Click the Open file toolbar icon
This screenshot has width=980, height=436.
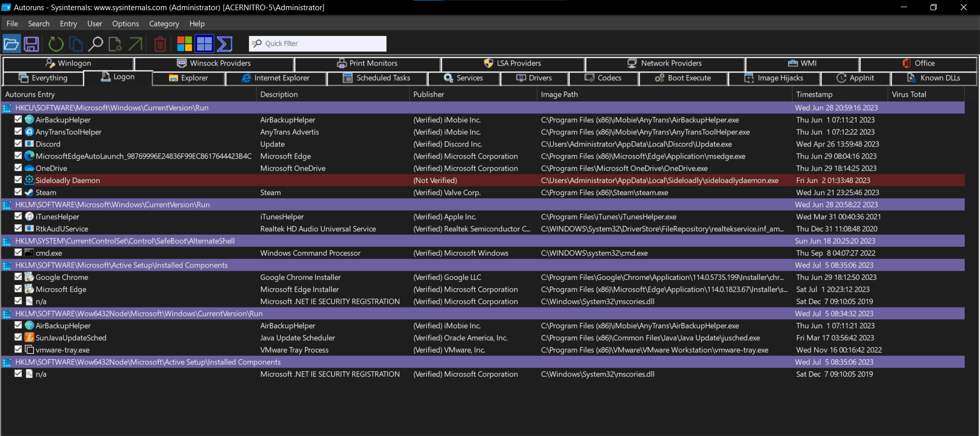pos(11,44)
